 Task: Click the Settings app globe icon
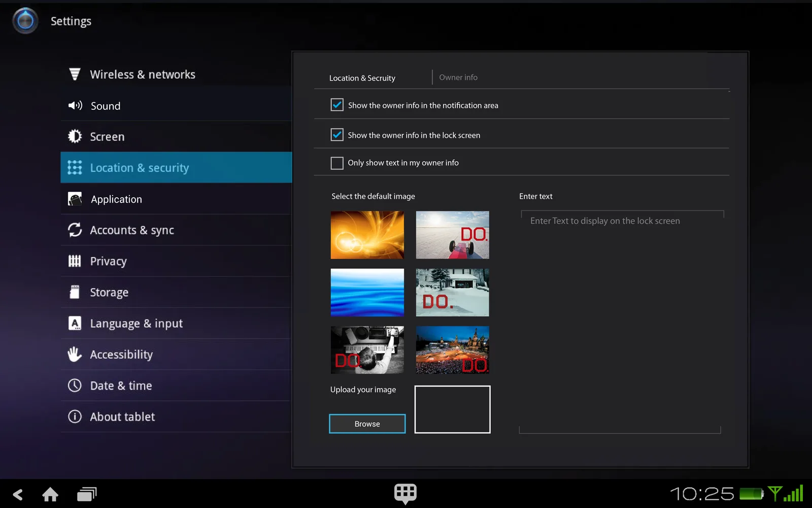pos(25,21)
